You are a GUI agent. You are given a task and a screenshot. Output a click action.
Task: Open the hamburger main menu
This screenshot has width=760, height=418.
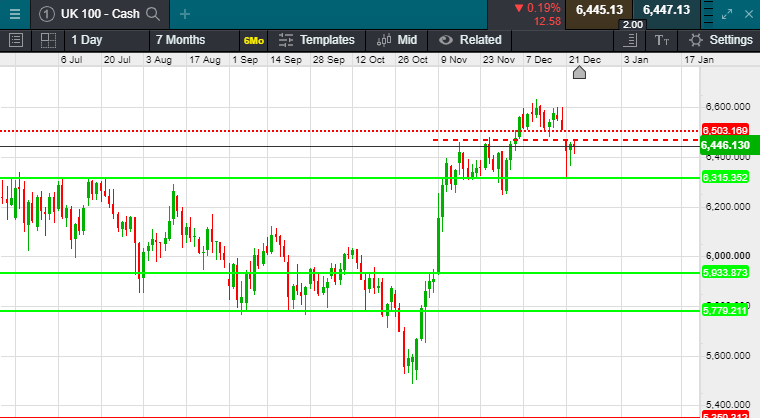15,14
